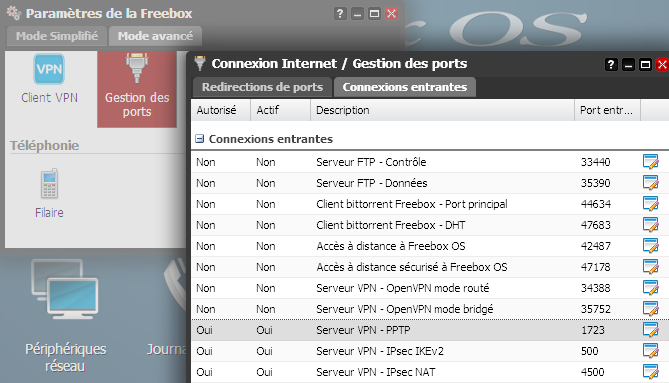Viewport: 669px width, 383px height.
Task: Edit the Serveur VPN - IPsec NAT entry
Action: [651, 372]
